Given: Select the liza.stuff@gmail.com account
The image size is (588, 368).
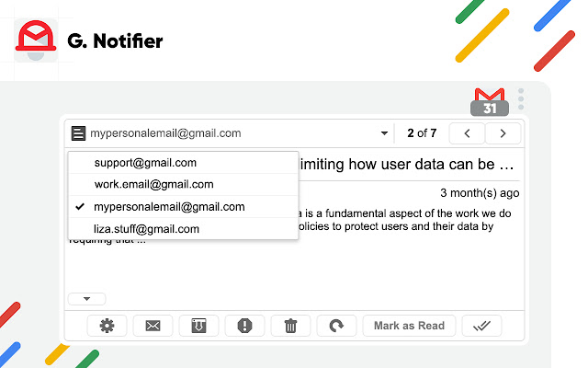Looking at the screenshot, I should pos(146,229).
